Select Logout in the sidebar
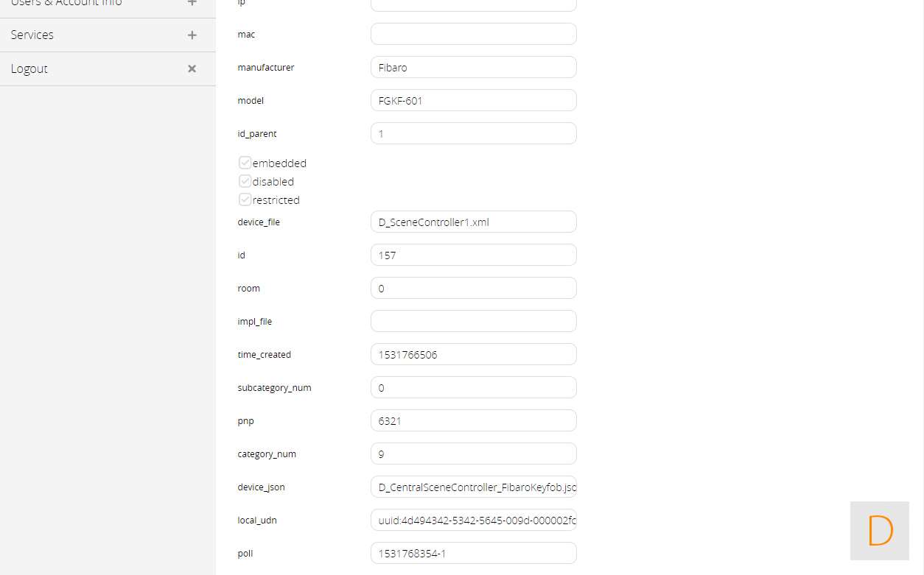Viewport: 924px width, 575px height. point(29,68)
